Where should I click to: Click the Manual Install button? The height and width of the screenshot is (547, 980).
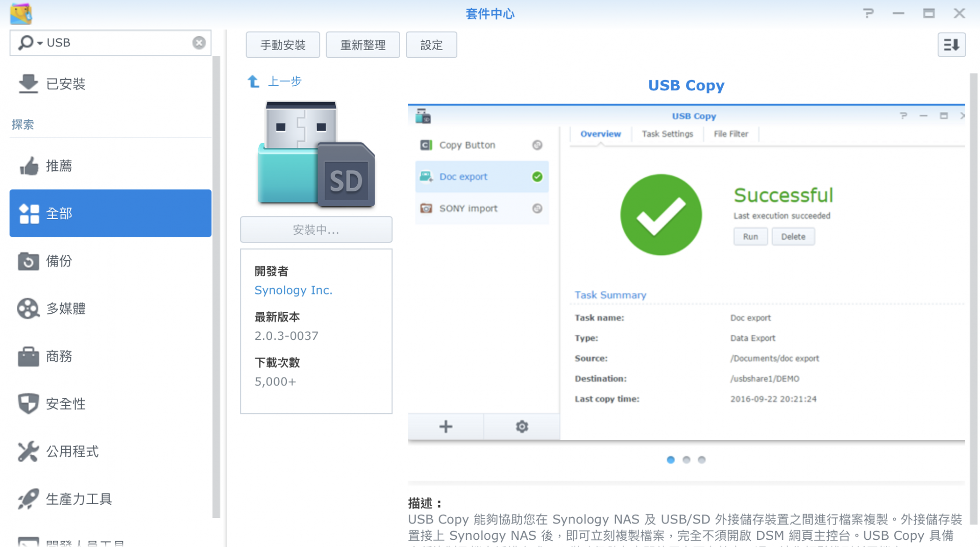point(283,45)
